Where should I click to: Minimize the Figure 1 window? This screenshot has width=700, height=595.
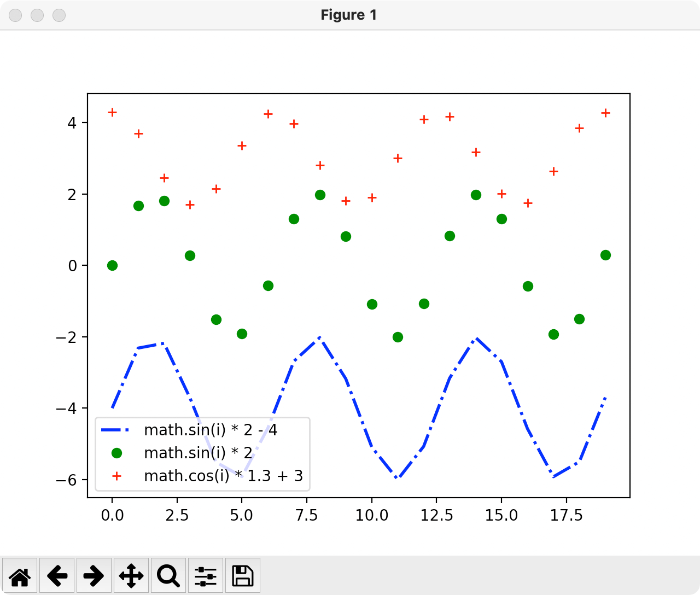point(37,15)
